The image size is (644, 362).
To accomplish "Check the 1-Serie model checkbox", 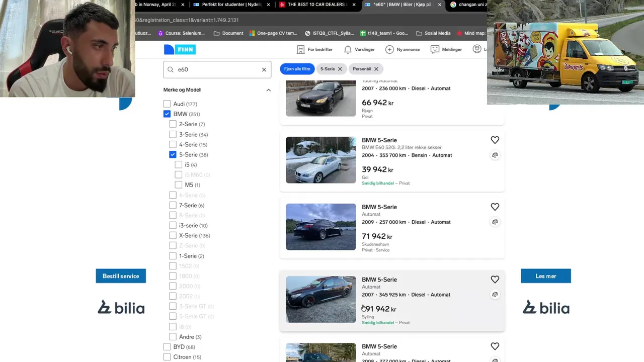I will [173, 255].
